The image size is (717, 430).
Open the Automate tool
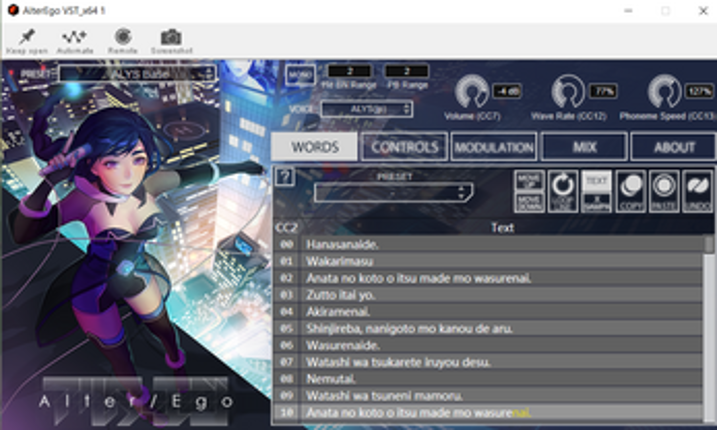click(x=74, y=37)
